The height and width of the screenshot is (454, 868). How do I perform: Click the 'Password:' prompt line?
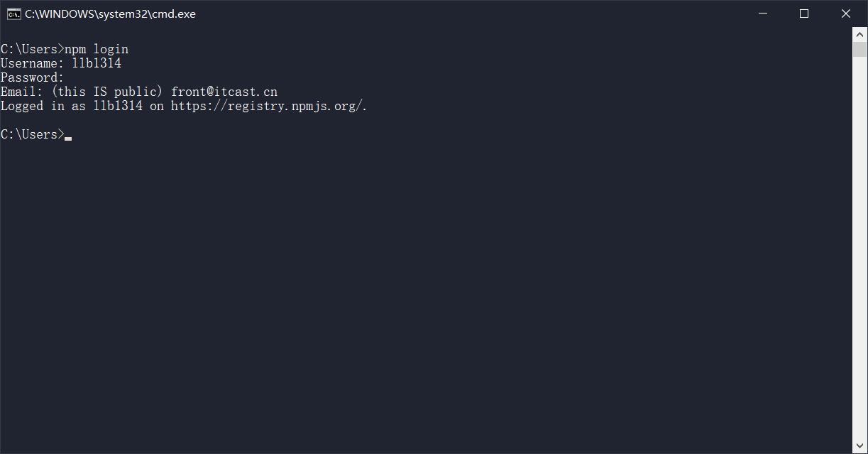coord(33,77)
